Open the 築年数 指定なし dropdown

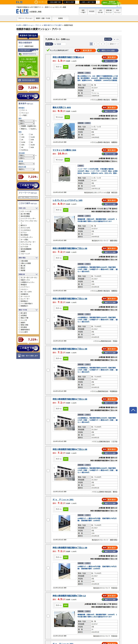[27, 164]
